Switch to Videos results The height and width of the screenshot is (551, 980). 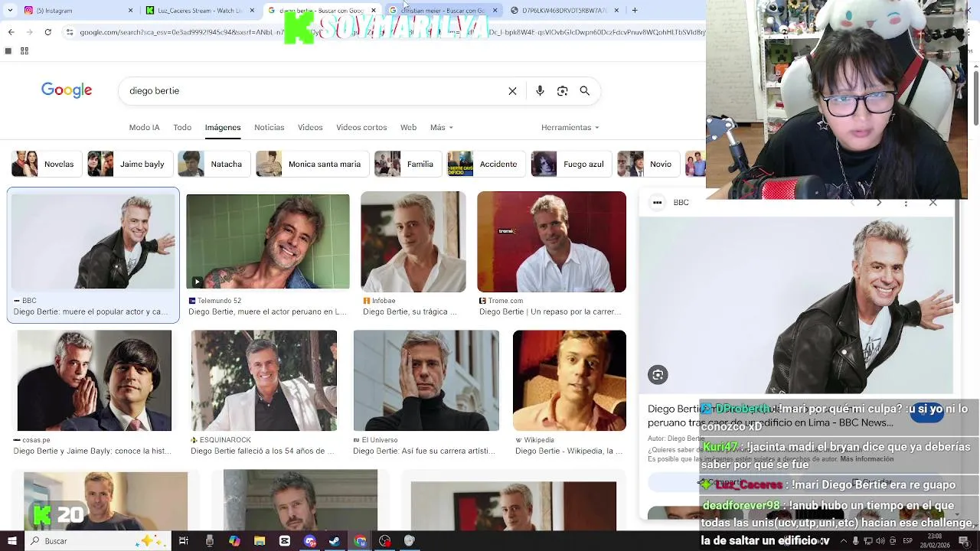point(310,127)
